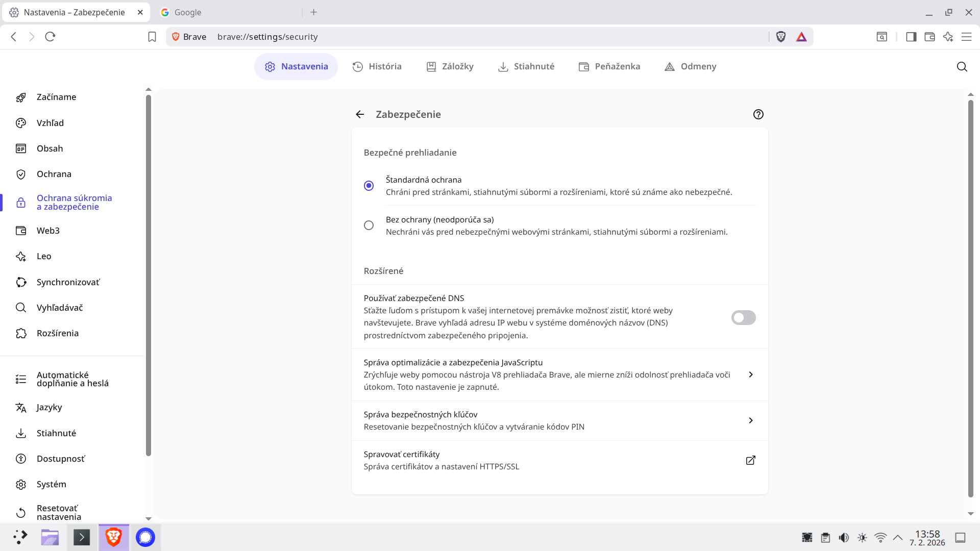Select Štandardná ochrana radio button
980x551 pixels.
point(369,186)
